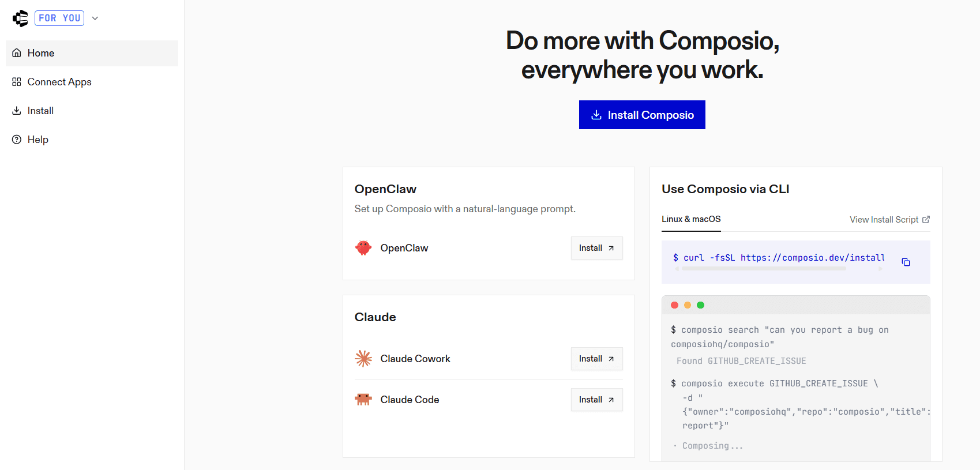Expand the workspace chevron dropdown
The width and height of the screenshot is (980, 470).
95,18
